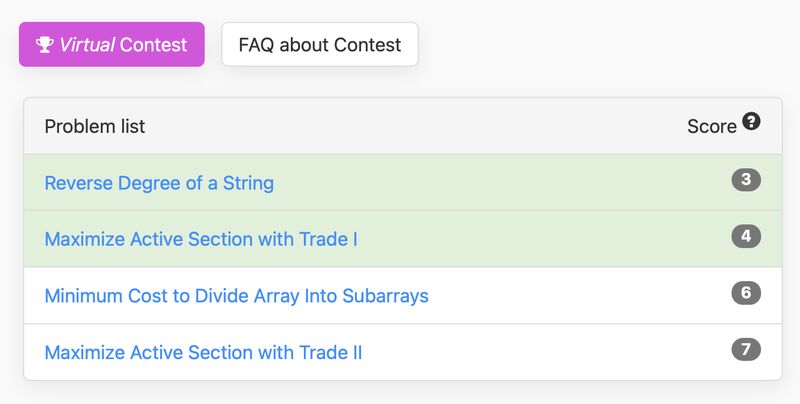Click the score badge showing 3
The image size is (800, 404).
pos(746,180)
